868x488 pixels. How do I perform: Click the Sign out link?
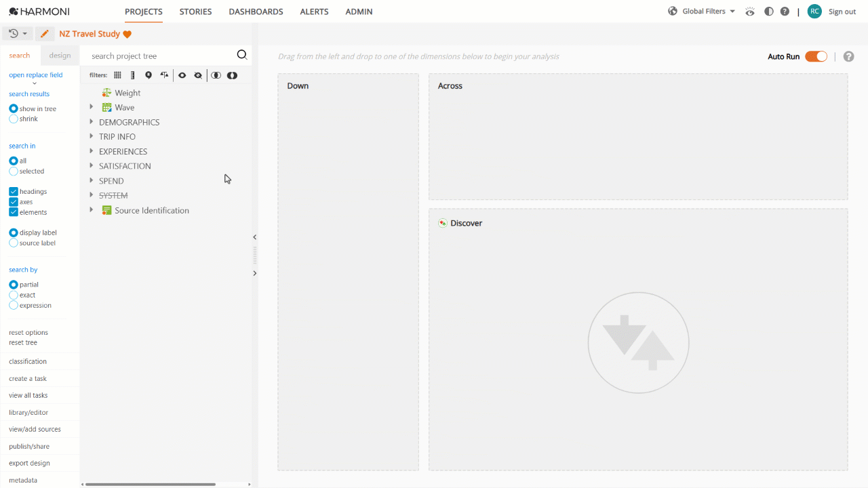[x=842, y=12]
